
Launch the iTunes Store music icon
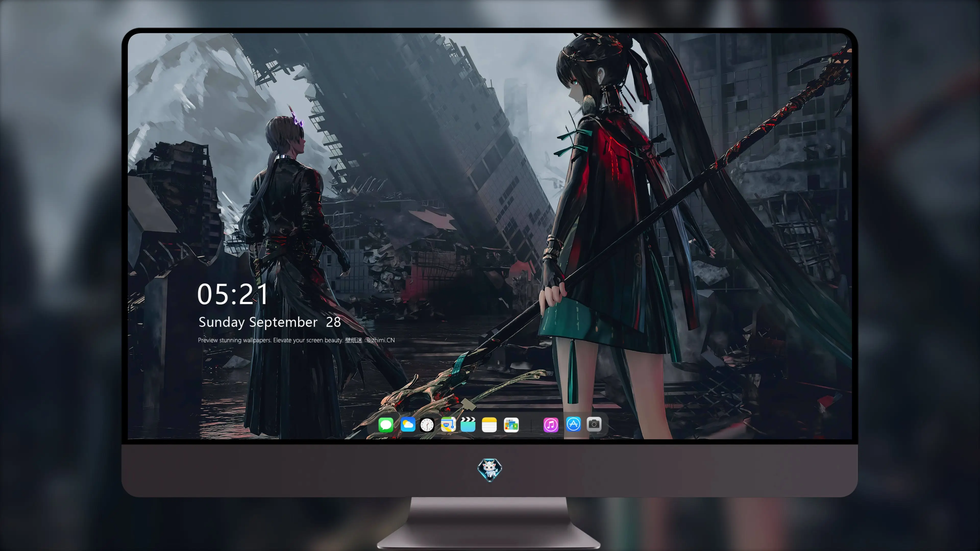pos(551,425)
